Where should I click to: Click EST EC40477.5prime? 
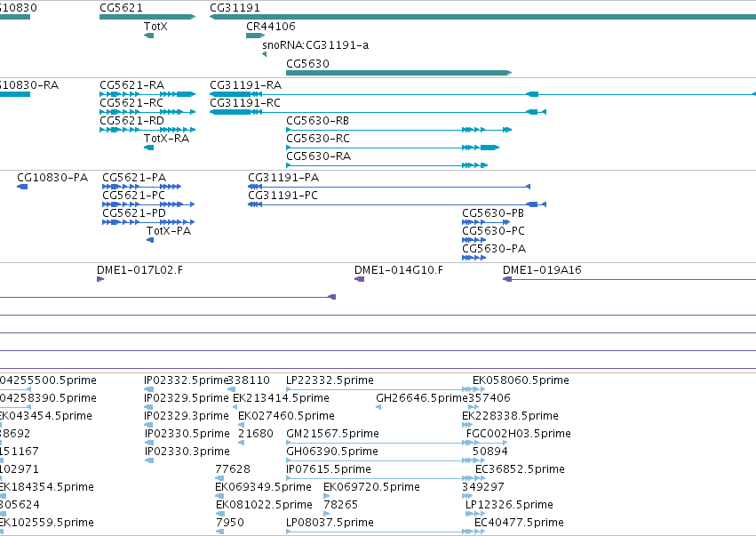(520, 523)
